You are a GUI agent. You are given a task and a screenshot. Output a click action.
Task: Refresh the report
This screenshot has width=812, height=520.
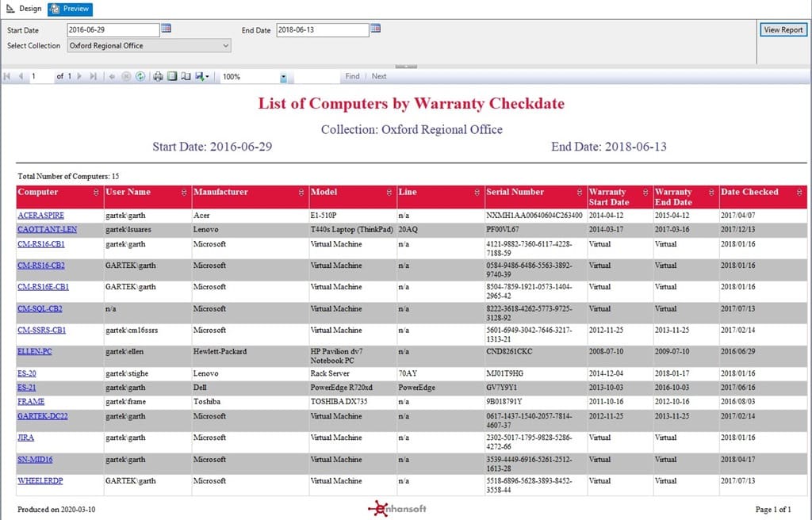[x=140, y=76]
